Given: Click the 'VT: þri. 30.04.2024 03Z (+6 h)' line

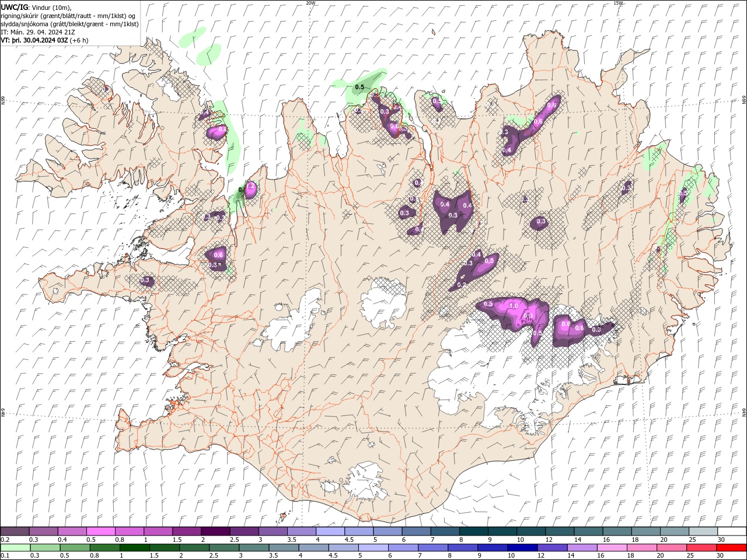Looking at the screenshot, I should 45,40.
